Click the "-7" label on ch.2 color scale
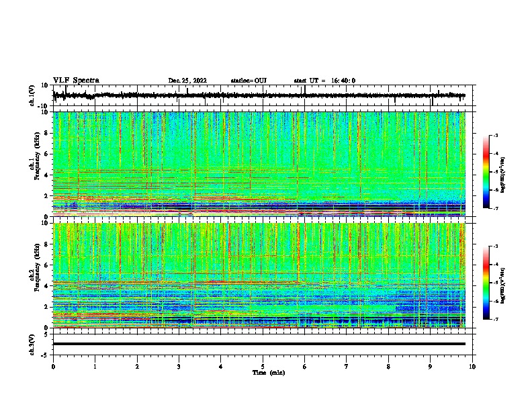 pos(496,319)
